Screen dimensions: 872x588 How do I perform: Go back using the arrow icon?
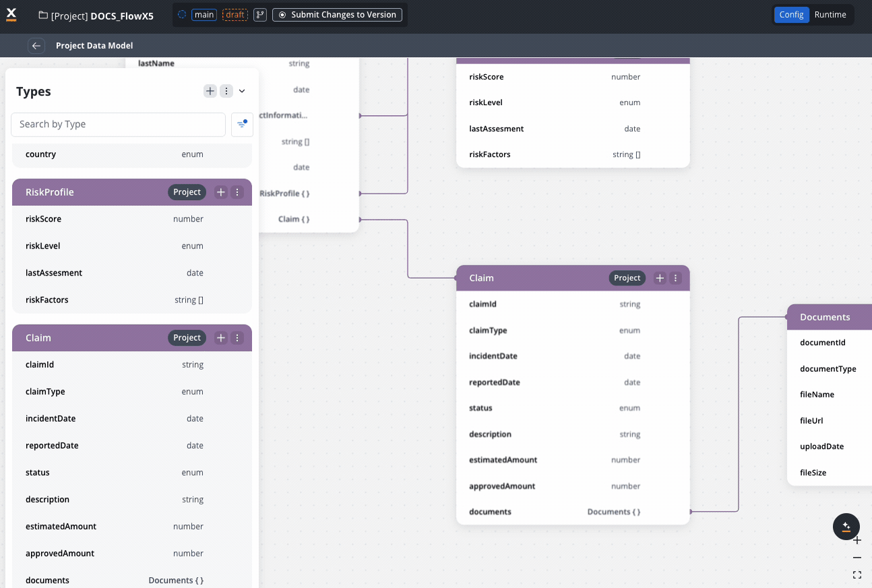36,46
